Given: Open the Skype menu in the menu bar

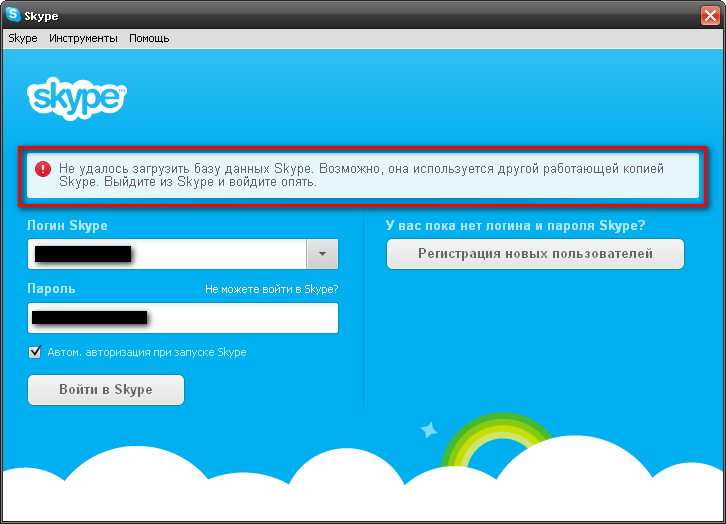Looking at the screenshot, I should click(x=22, y=38).
